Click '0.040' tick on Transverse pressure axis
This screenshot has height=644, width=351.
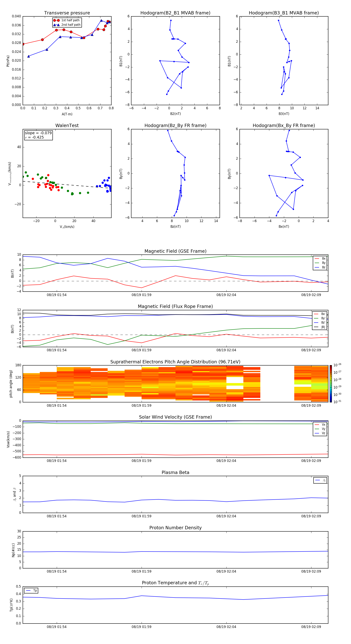click(x=17, y=16)
